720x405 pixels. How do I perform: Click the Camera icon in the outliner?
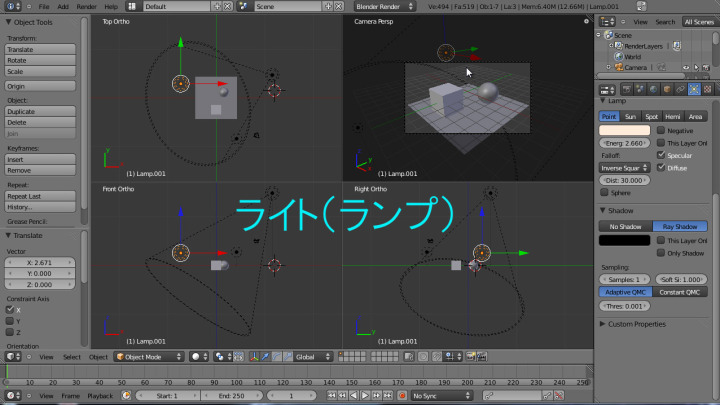(617, 67)
